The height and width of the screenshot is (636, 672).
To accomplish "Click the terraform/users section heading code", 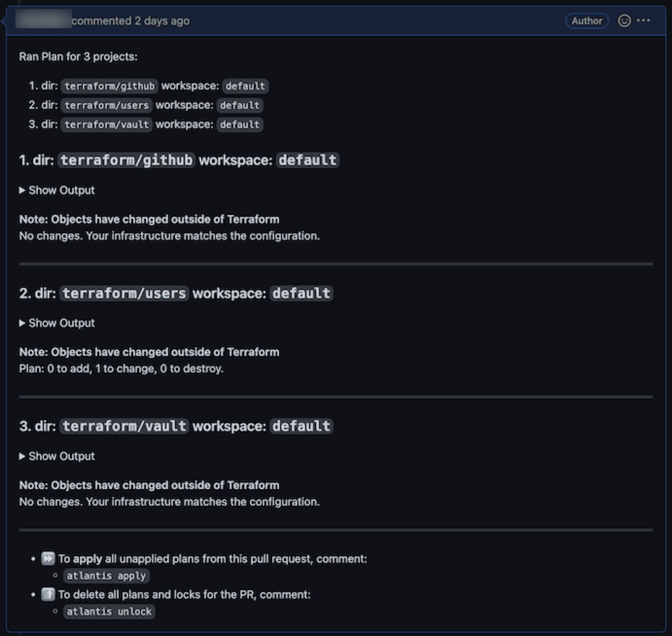I will 124,293.
